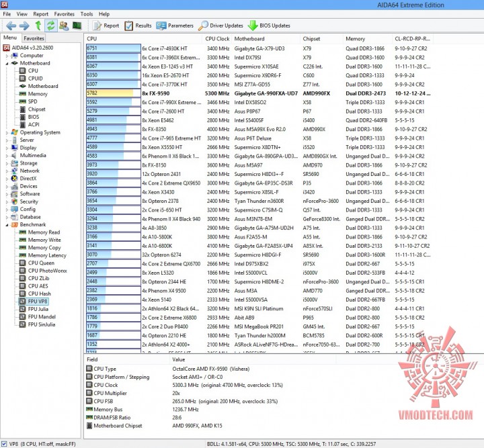Select CPU PhotoWorxx benchmark

click(47, 271)
